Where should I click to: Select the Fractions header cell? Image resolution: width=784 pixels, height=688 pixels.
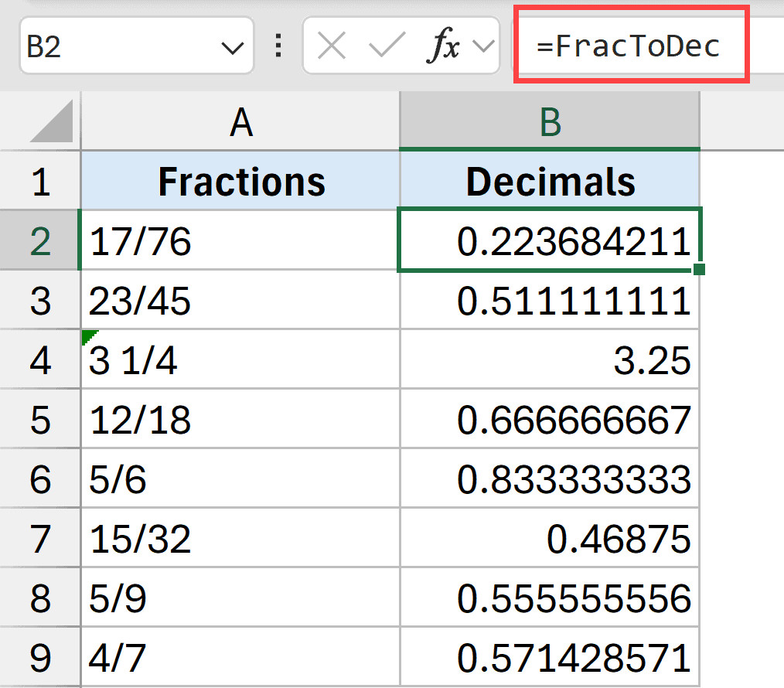pos(240,182)
